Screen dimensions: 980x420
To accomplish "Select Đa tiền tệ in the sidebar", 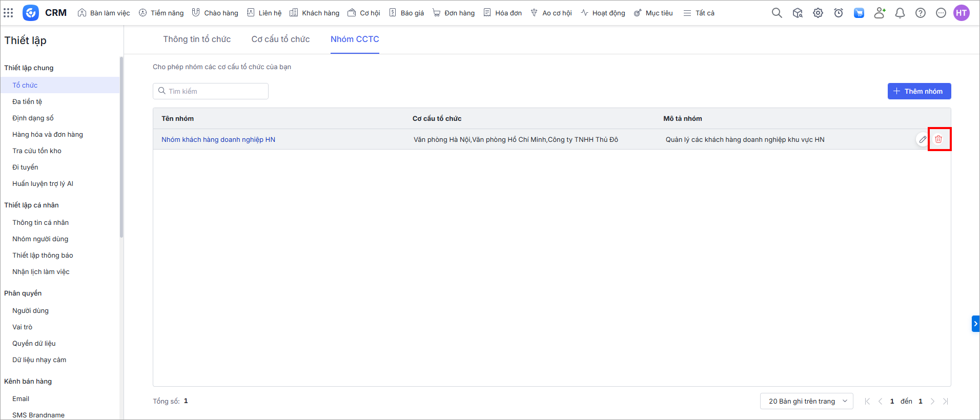I will 27,101.
